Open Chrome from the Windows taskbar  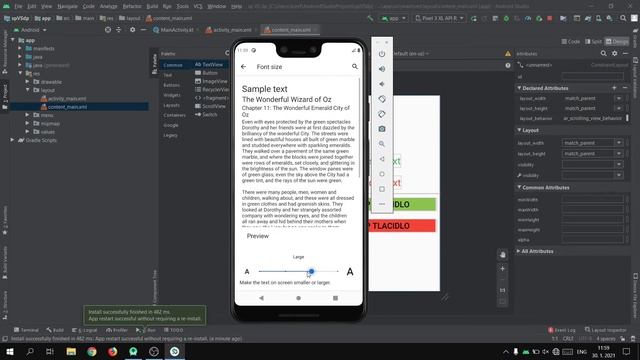point(92,351)
